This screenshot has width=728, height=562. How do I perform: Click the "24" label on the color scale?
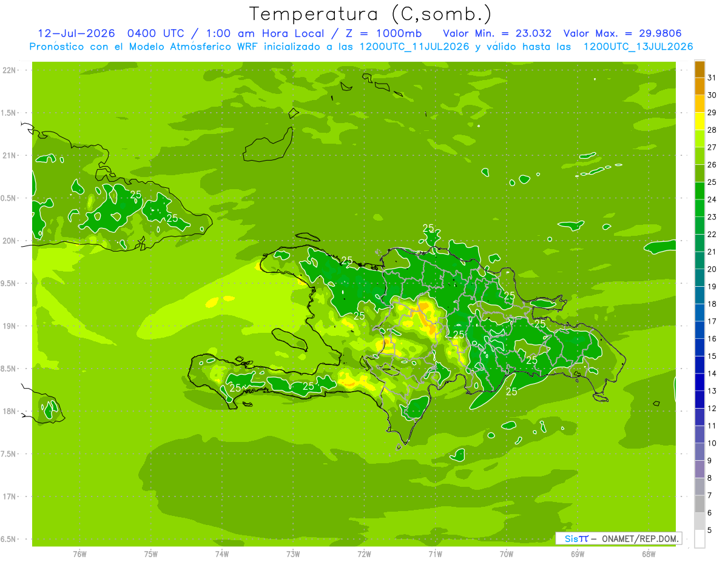[x=712, y=199]
